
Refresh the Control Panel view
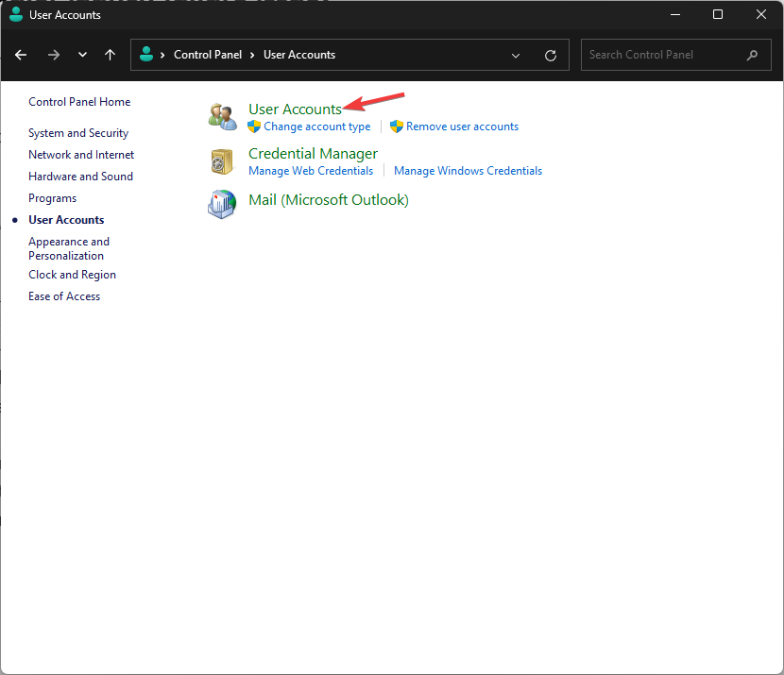[551, 56]
